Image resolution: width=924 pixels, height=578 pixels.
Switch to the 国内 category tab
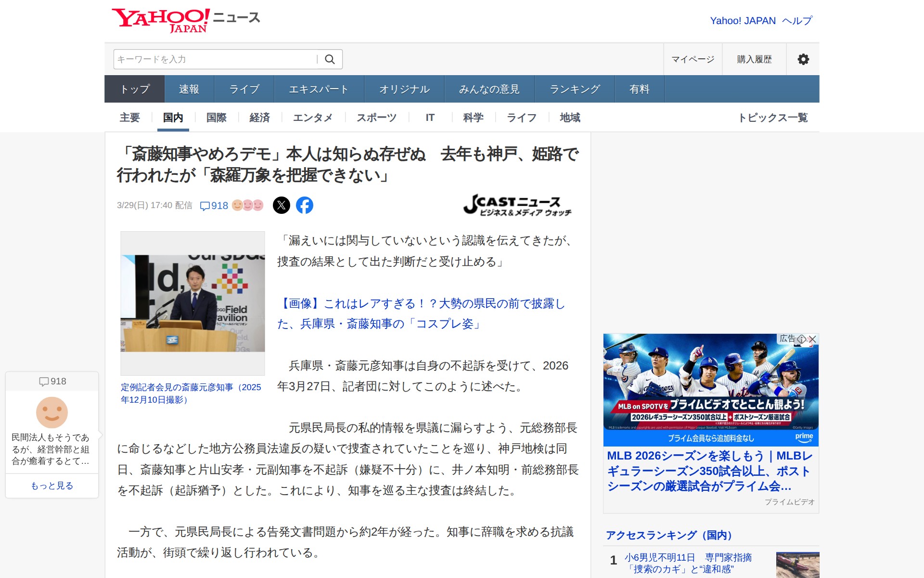coord(173,117)
